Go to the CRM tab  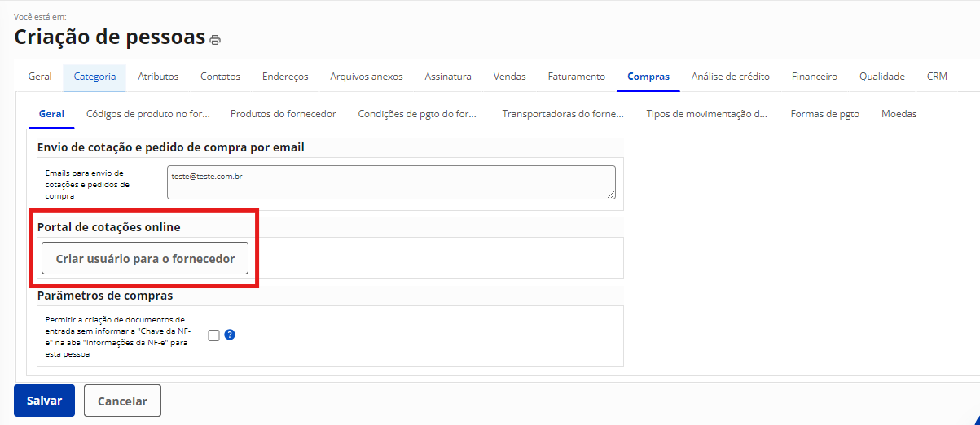coord(937,77)
